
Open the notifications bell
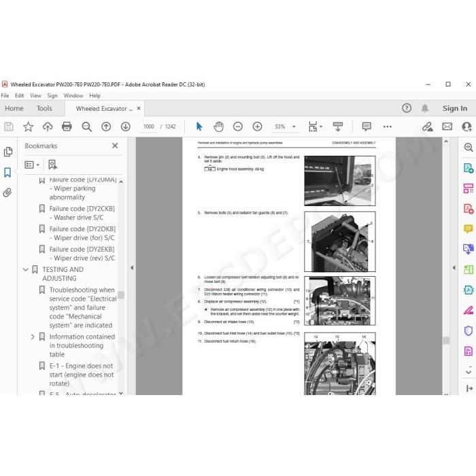(x=425, y=108)
